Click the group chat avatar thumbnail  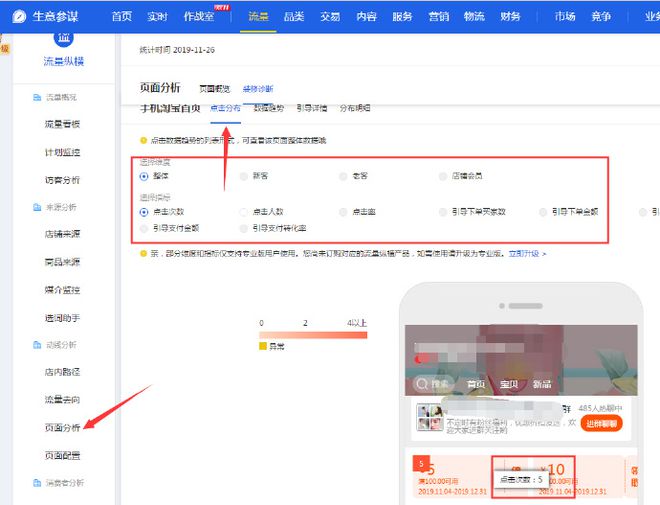tap(430, 417)
